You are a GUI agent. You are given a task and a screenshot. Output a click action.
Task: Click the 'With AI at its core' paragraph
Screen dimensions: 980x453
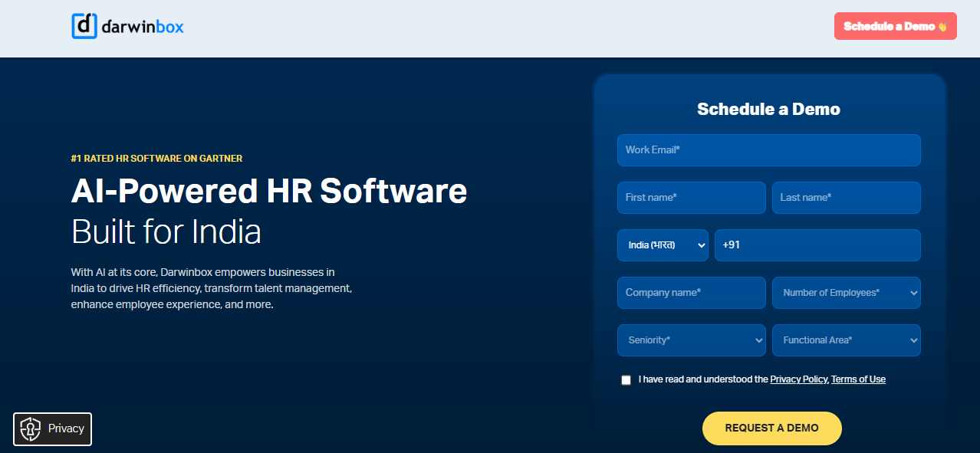212,288
